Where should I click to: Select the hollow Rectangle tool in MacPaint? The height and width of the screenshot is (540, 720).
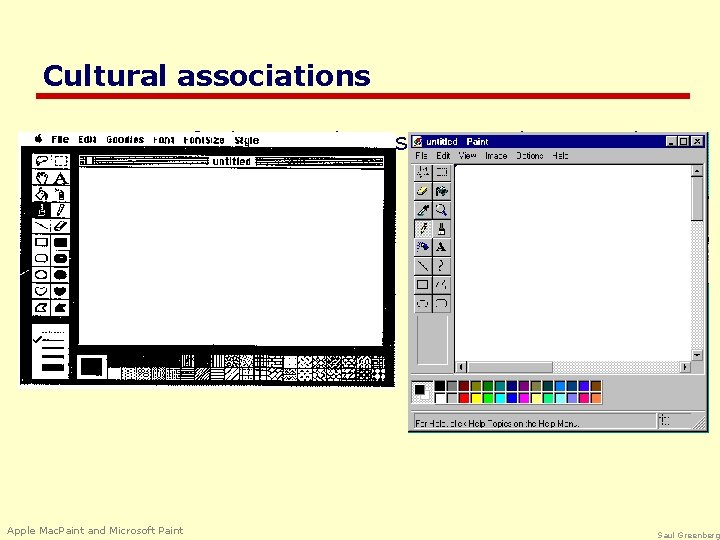42,242
